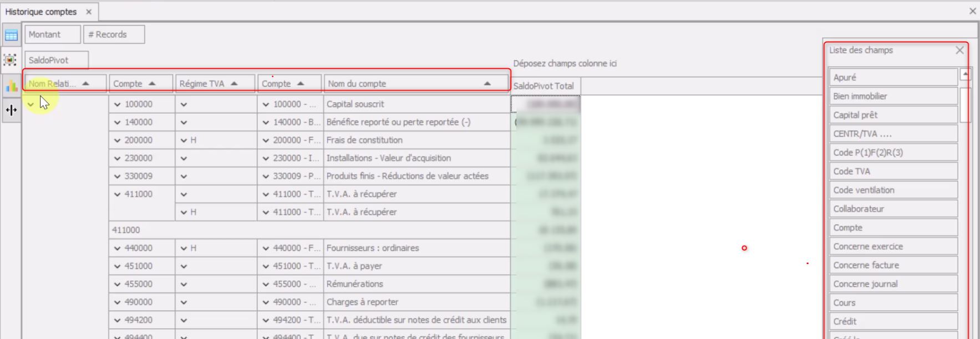Click the 411000 subtotal row label

126,230
